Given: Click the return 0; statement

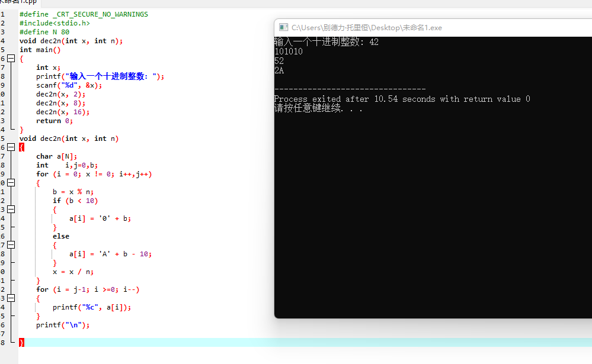Looking at the screenshot, I should coord(55,121).
